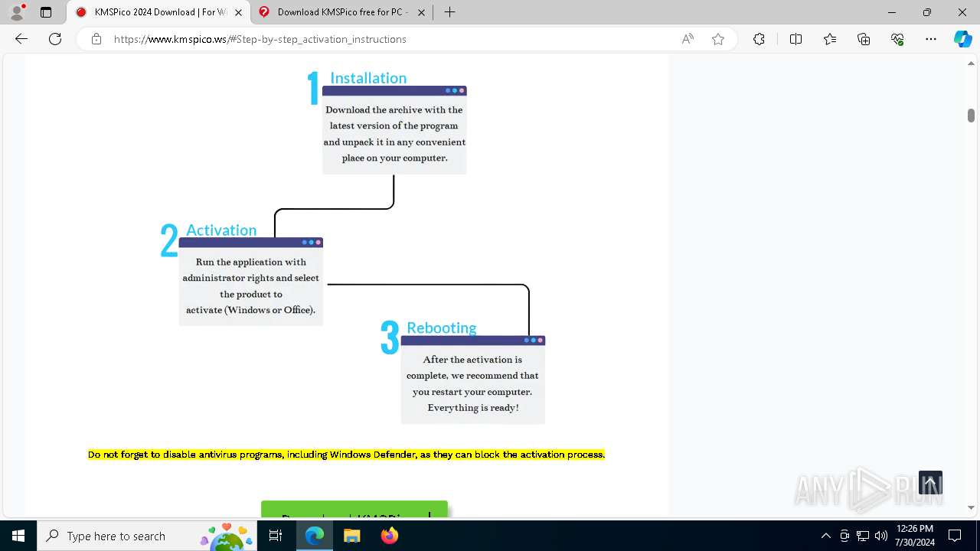The height and width of the screenshot is (551, 980).
Task: Open File Explorer from taskbar
Action: click(351, 536)
